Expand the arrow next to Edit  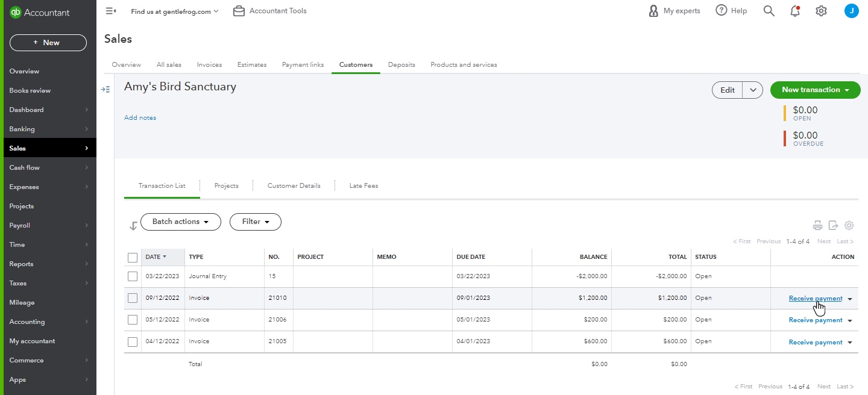pyautogui.click(x=753, y=90)
